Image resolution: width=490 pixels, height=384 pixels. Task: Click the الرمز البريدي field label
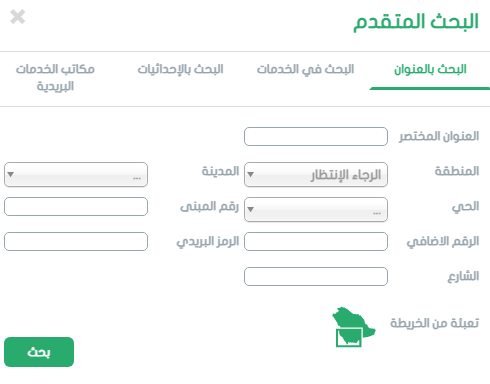tap(208, 241)
